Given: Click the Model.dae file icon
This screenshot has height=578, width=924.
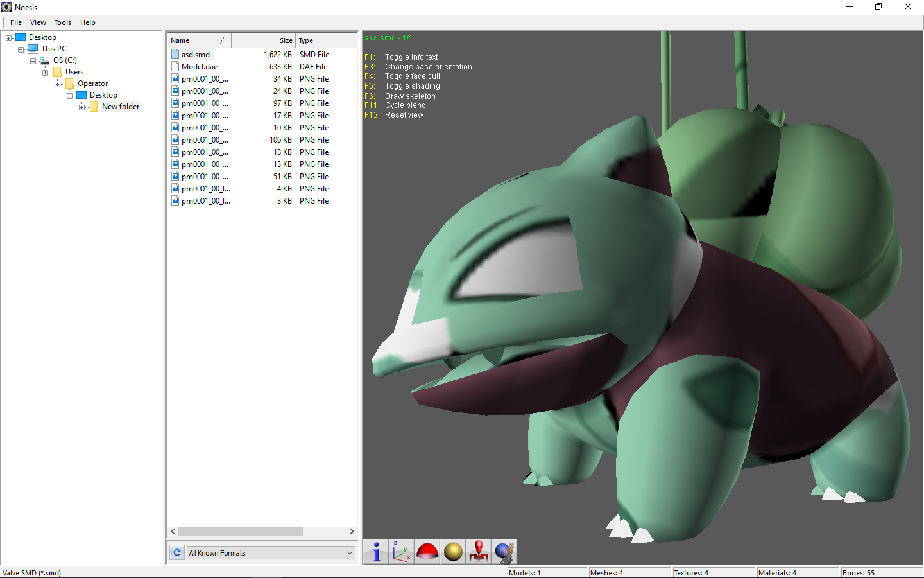Looking at the screenshot, I should [175, 67].
